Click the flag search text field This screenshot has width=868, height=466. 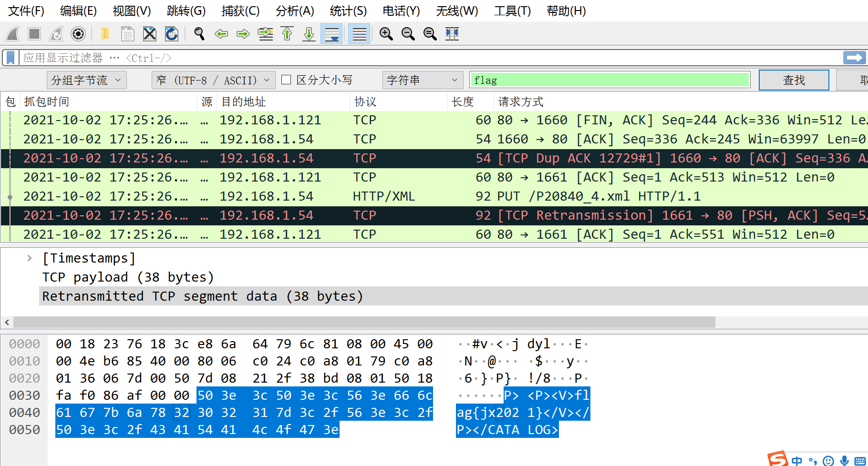610,80
